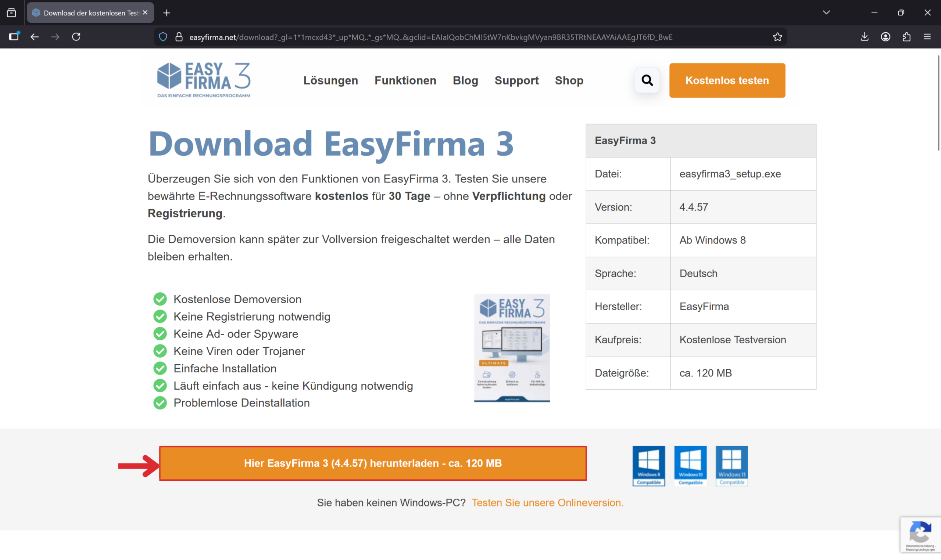Open the extensions puzzle icon
Screen dimensions: 941x560
point(906,37)
